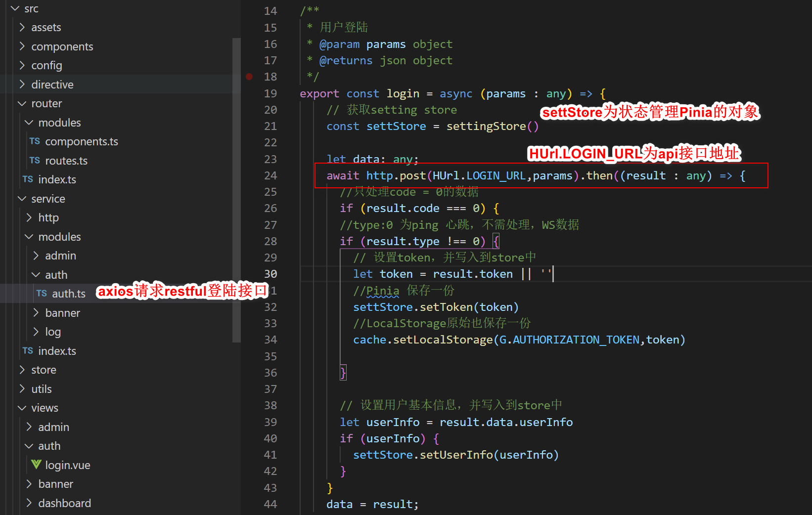
Task: Click the TS icon beside router's index.ts
Action: pos(28,179)
